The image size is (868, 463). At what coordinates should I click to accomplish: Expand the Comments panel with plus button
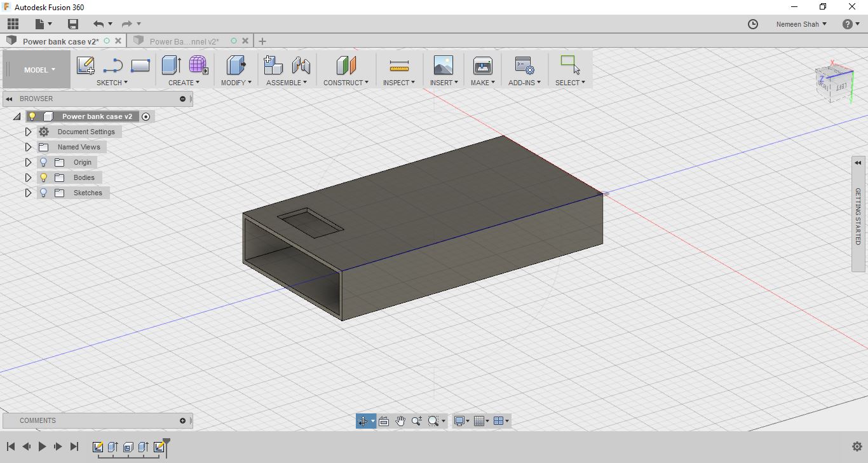(182, 420)
